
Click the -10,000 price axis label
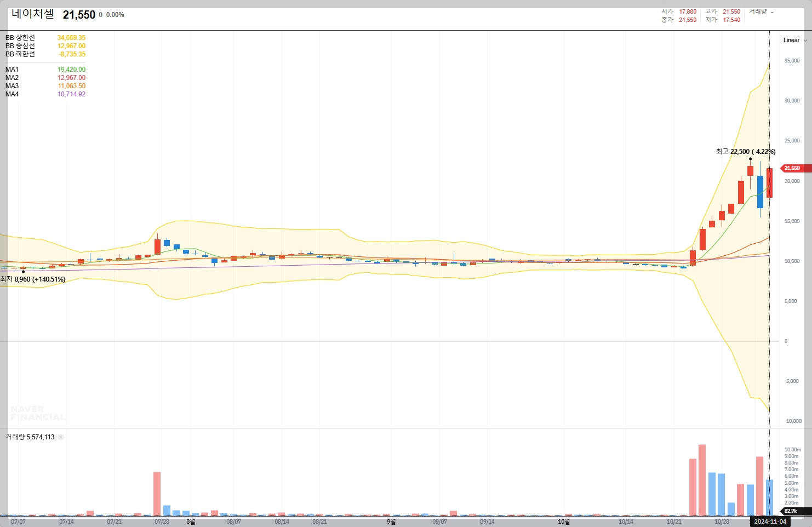pos(793,421)
